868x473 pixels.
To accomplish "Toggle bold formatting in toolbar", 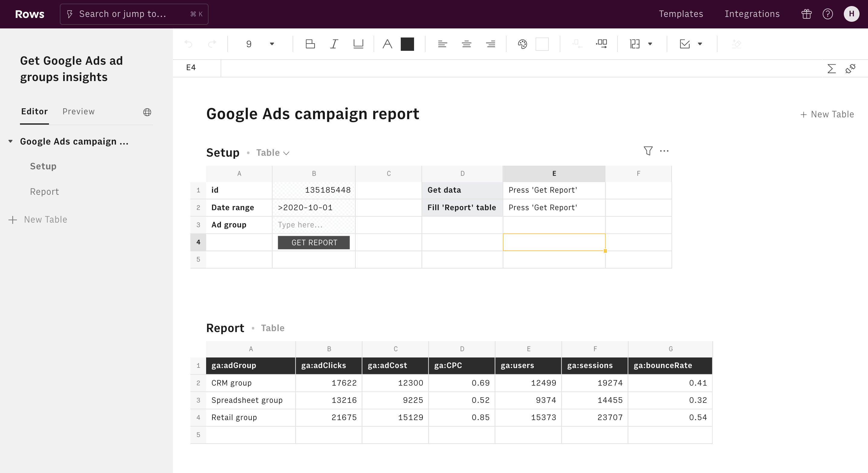I will pyautogui.click(x=310, y=44).
